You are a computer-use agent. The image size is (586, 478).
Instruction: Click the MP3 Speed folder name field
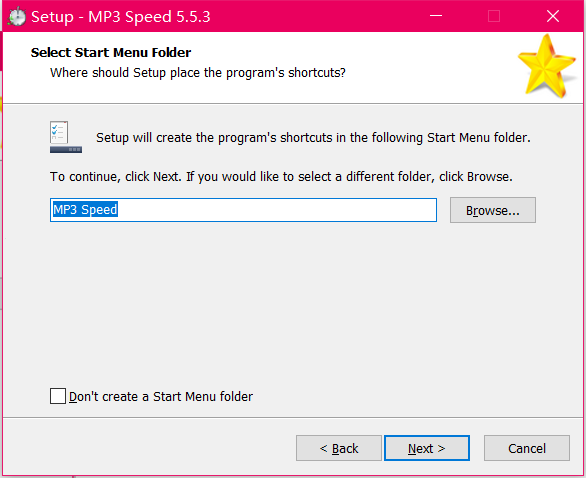pos(243,210)
